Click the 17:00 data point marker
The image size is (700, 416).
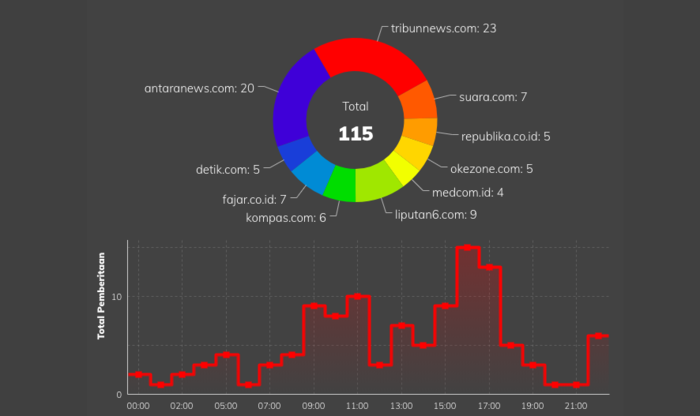click(489, 267)
